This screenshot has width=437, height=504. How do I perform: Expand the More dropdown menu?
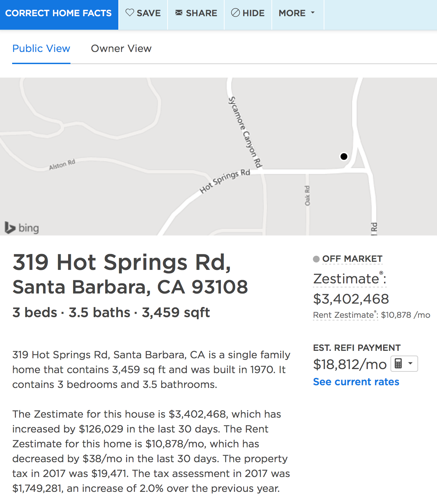pos(297,13)
